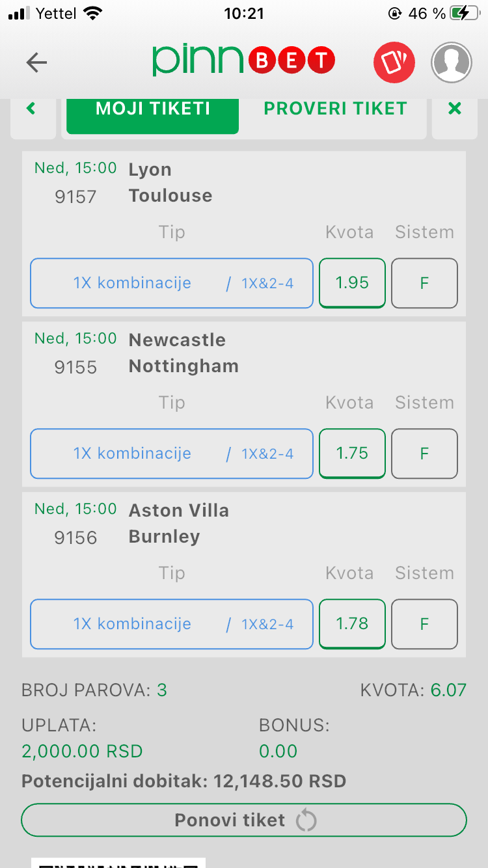
Task: Select the Lyon–Toulouse 1X kombinacije tip
Action: 172,284
